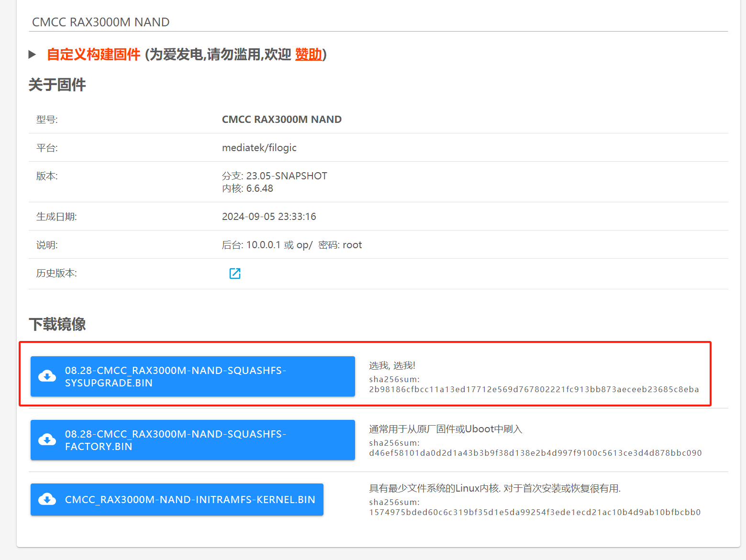Viewport: 746px width, 560px height.
Task: Click the 自定义构建固件 summary title
Action: 93,55
